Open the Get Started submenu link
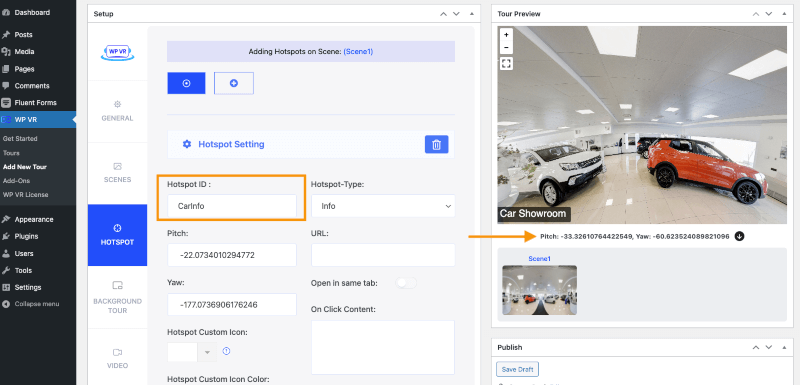This screenshot has height=385, width=800. click(x=20, y=139)
